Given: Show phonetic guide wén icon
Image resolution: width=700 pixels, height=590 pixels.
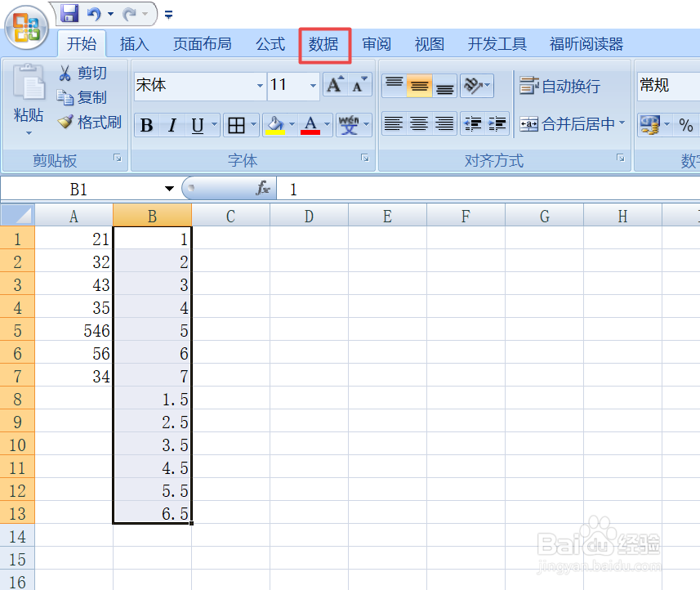Looking at the screenshot, I should 349,125.
